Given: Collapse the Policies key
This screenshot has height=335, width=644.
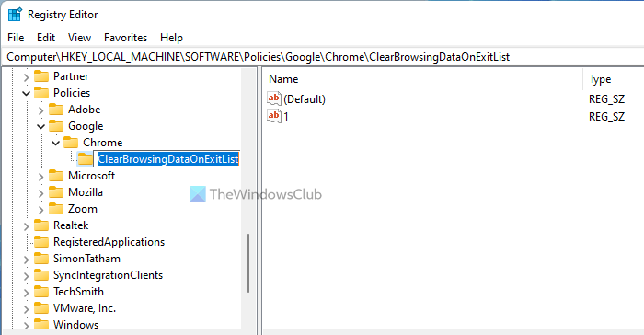Looking at the screenshot, I should pyautogui.click(x=26, y=93).
